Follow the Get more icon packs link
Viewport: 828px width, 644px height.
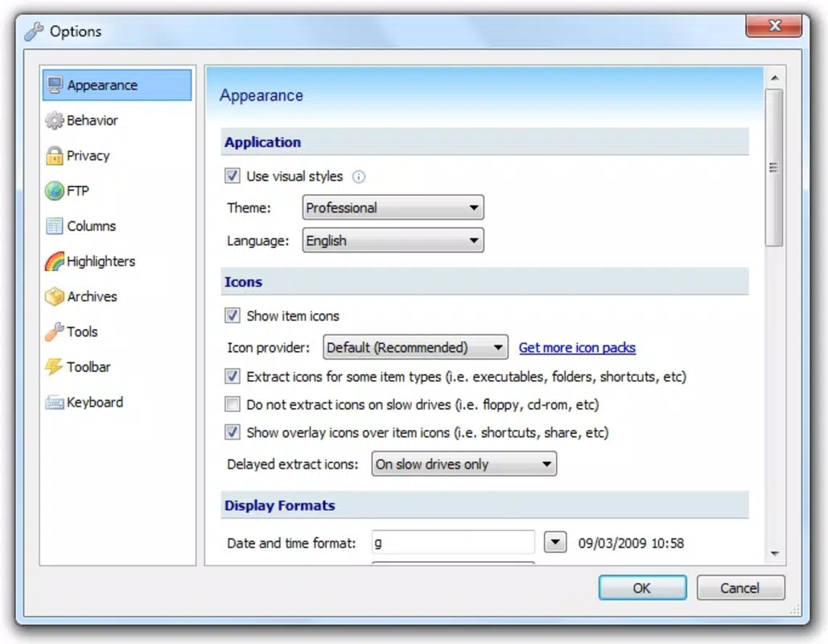[577, 348]
